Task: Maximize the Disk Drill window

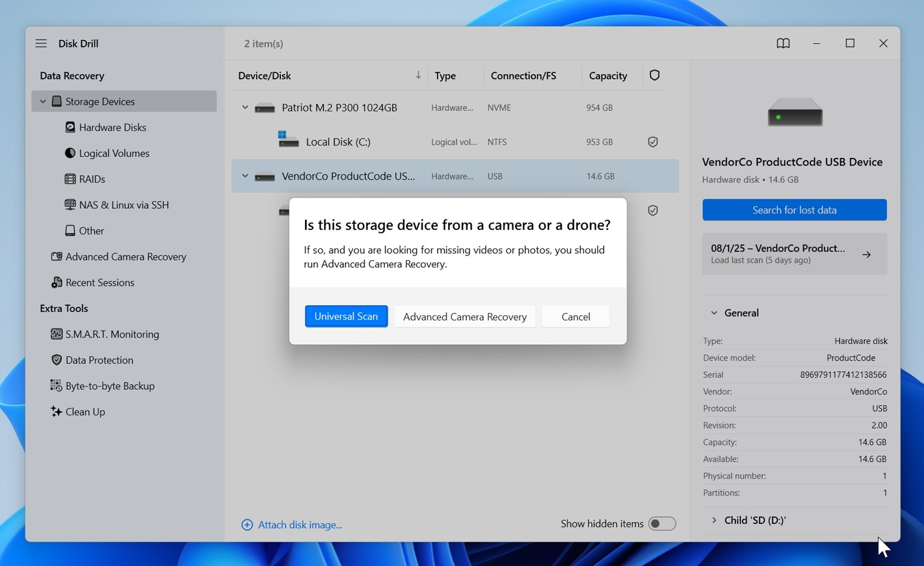Action: click(850, 43)
